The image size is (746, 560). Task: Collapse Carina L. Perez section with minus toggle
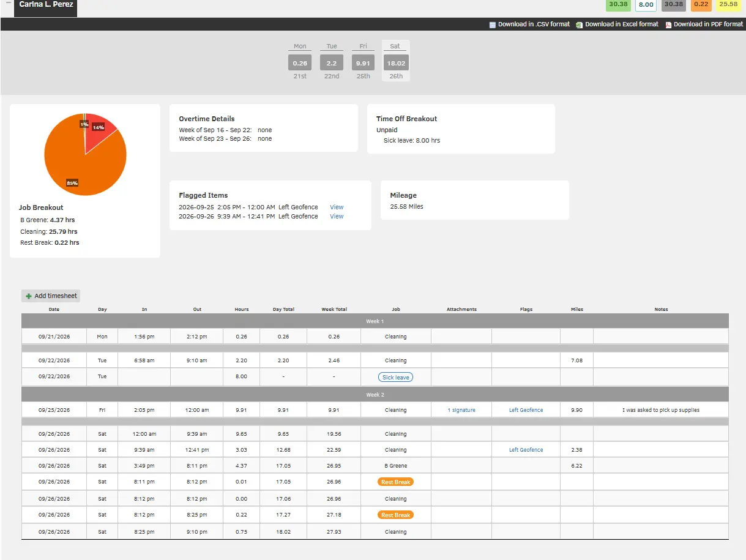9,3
